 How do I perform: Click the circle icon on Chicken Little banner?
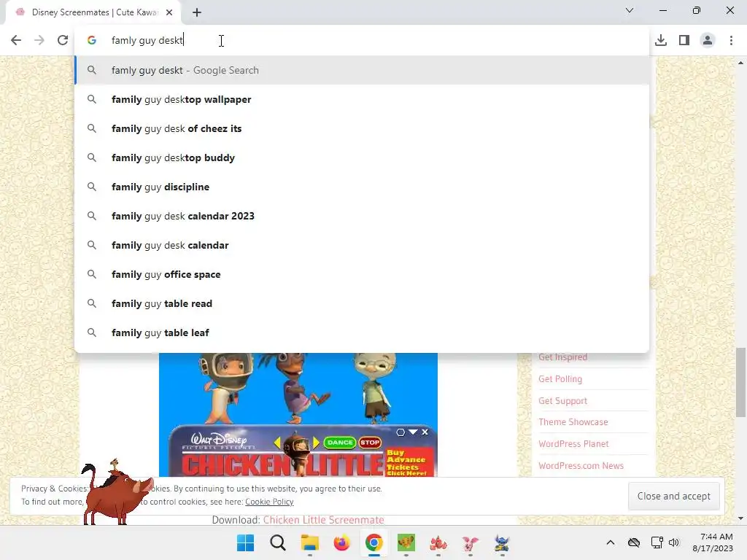click(400, 432)
